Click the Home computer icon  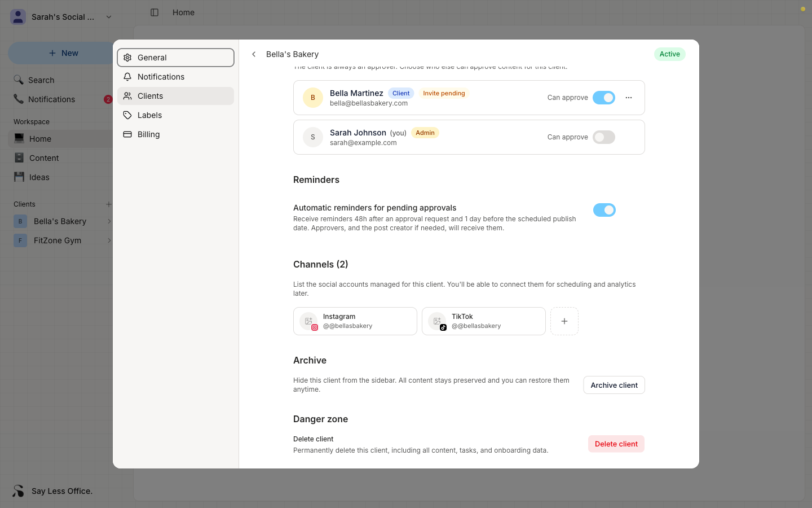click(19, 139)
